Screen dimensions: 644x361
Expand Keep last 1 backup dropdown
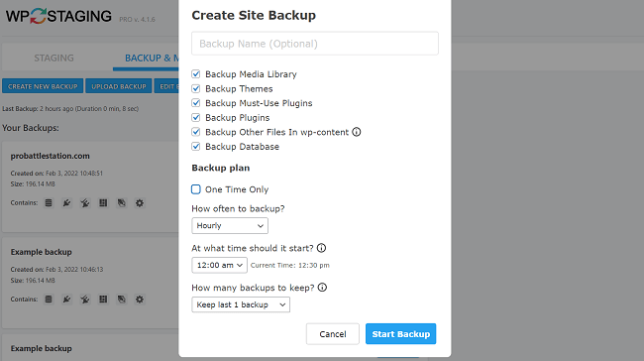(241, 304)
